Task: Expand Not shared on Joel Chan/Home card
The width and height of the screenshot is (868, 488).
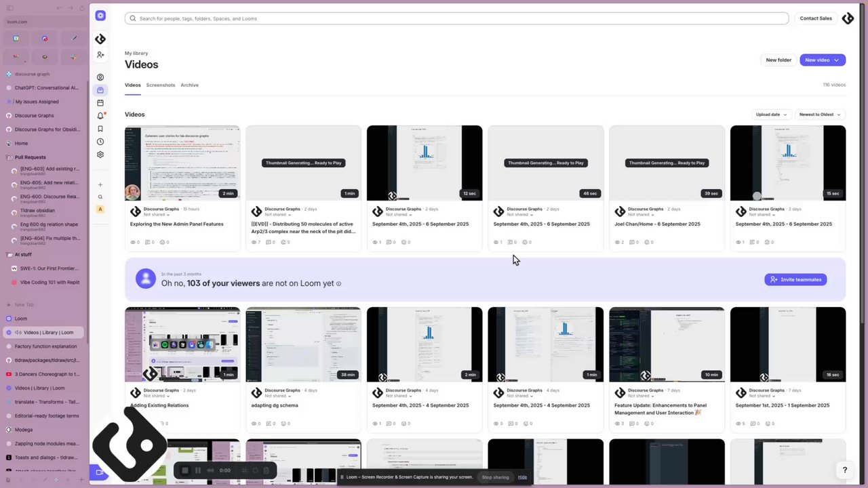Action: (642, 215)
